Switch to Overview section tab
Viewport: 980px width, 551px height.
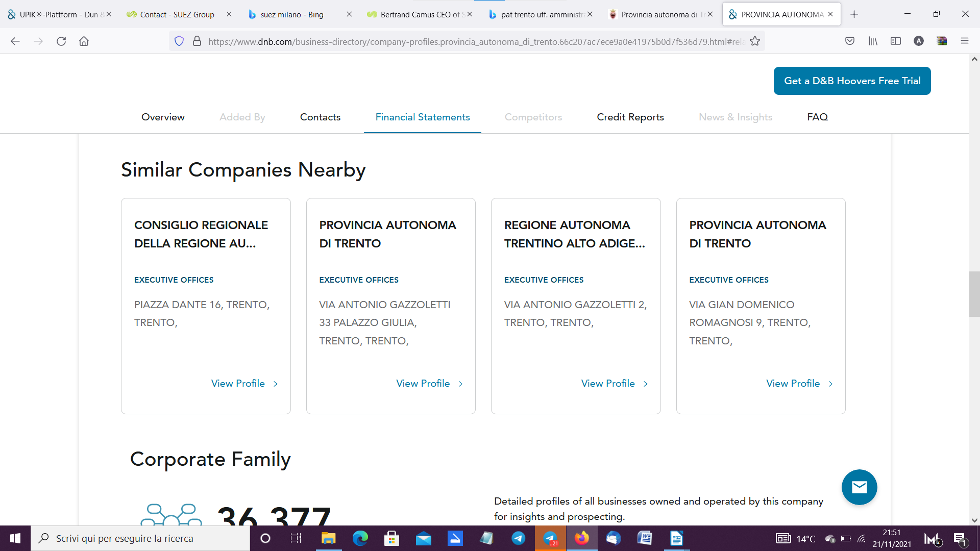[163, 117]
